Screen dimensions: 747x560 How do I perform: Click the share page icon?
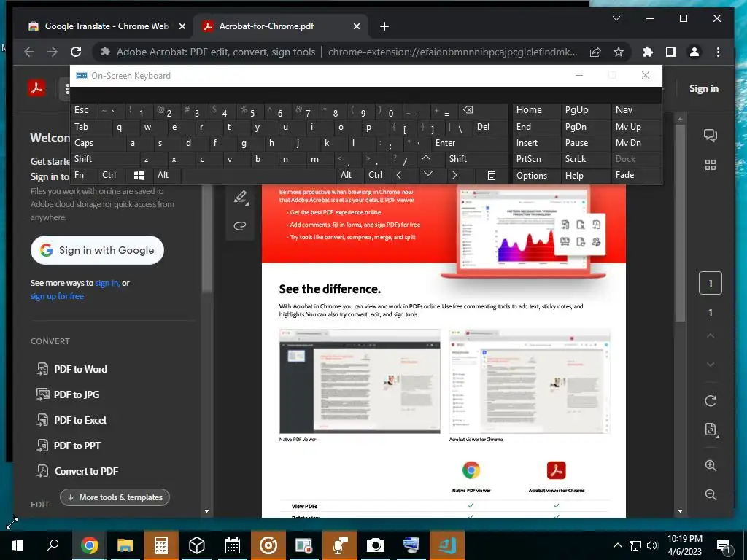[x=595, y=52]
